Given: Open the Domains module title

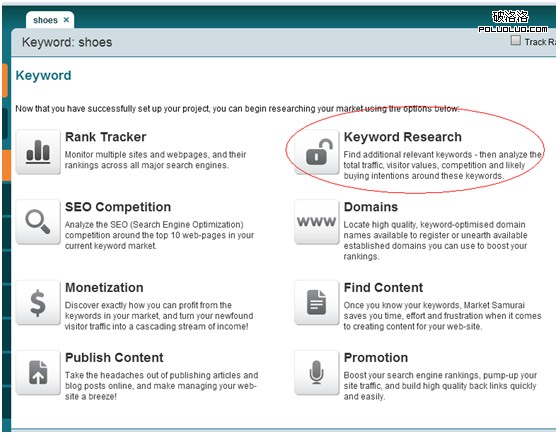Looking at the screenshot, I should point(370,207).
